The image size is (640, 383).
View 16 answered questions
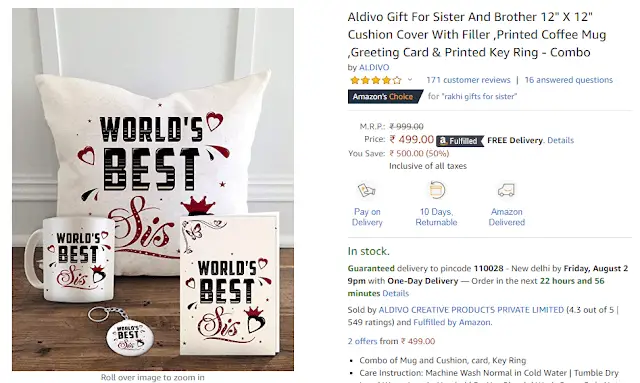pos(569,80)
